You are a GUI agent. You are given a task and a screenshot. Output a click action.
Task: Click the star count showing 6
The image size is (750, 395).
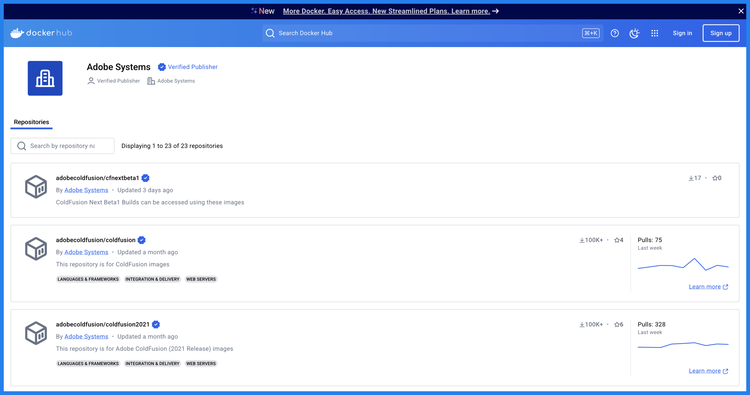pyautogui.click(x=618, y=324)
